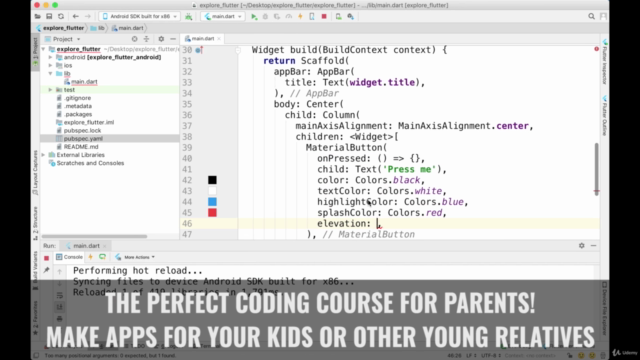Click the pin tab icon in Run panel
Viewport: 640px width, 360px height.
[x=47, y=270]
